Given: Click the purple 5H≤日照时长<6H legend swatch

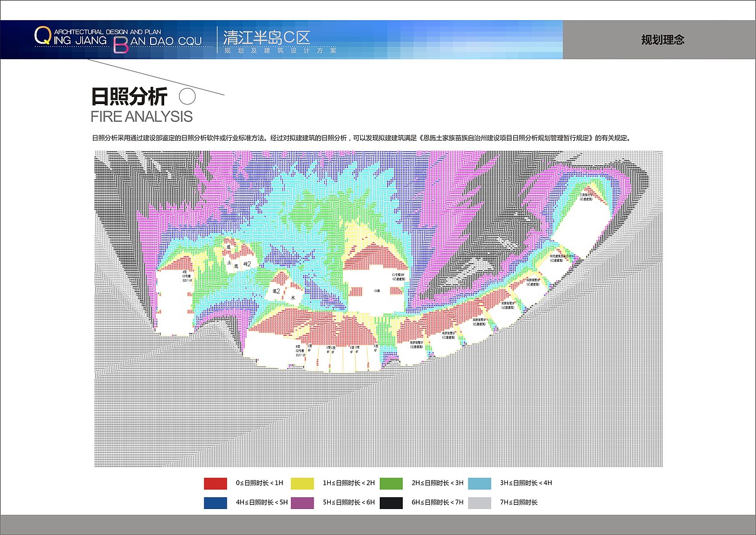Looking at the screenshot, I should pyautogui.click(x=302, y=502).
